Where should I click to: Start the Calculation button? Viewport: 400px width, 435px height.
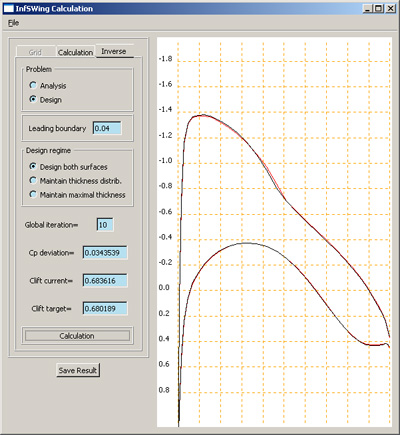pos(77,336)
